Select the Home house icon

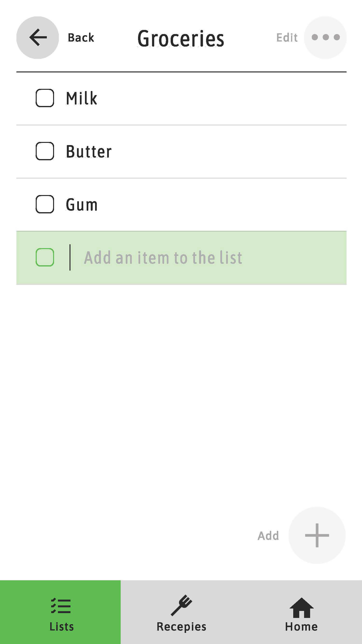(301, 608)
